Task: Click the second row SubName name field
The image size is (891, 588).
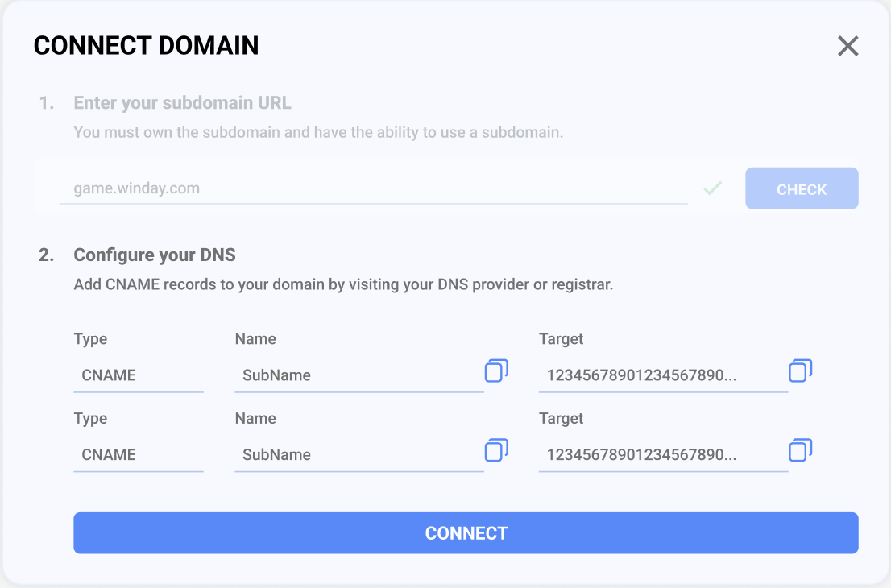Action: click(x=359, y=455)
